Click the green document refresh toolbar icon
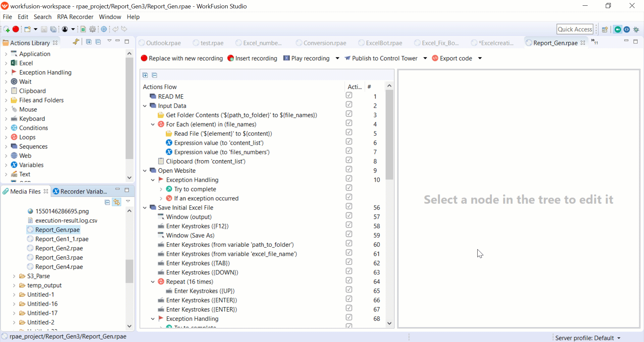Screen dimensions: 644x342 [83, 29]
